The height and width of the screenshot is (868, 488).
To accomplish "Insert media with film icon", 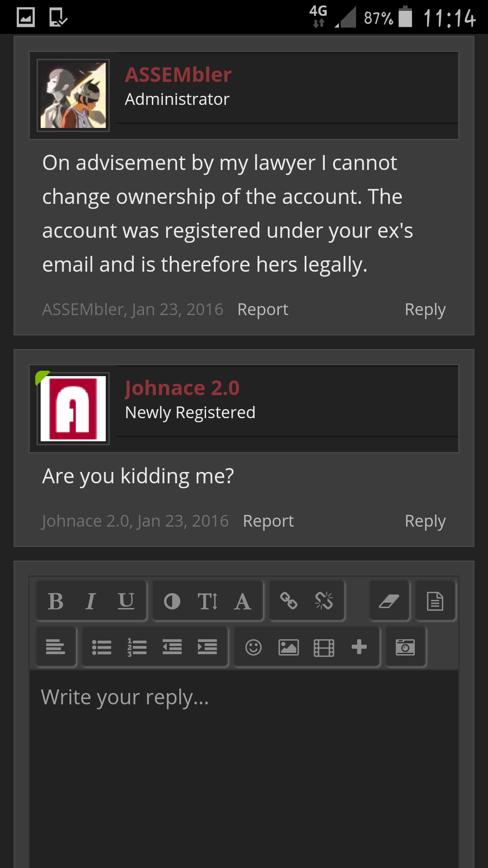I will click(324, 647).
